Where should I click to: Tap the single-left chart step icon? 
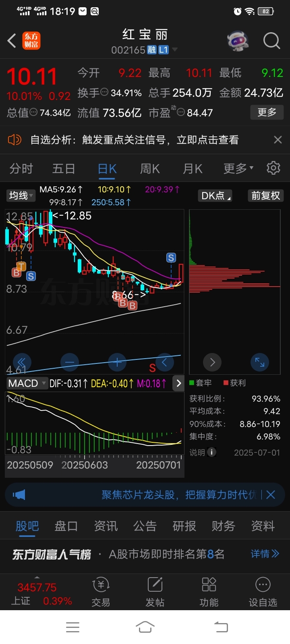[165, 362]
